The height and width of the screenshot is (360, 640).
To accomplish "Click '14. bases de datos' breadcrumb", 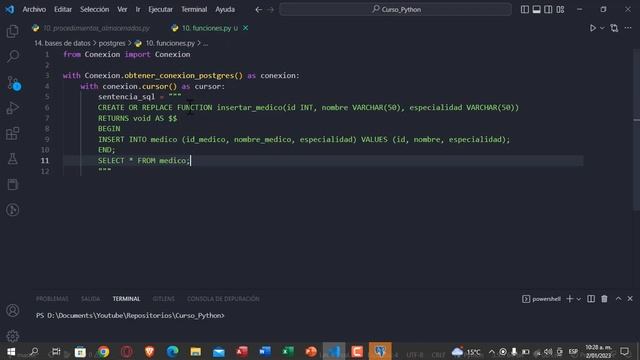I will pyautogui.click(x=62, y=43).
